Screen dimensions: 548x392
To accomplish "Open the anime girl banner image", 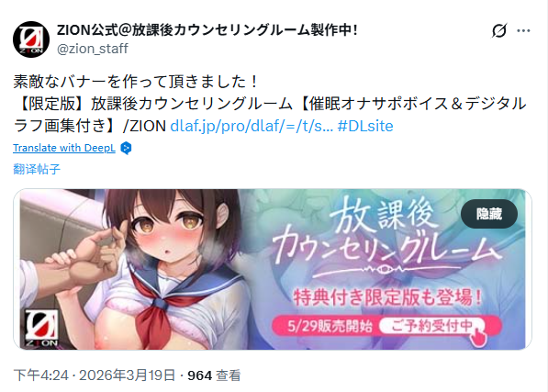I will pos(273,269).
